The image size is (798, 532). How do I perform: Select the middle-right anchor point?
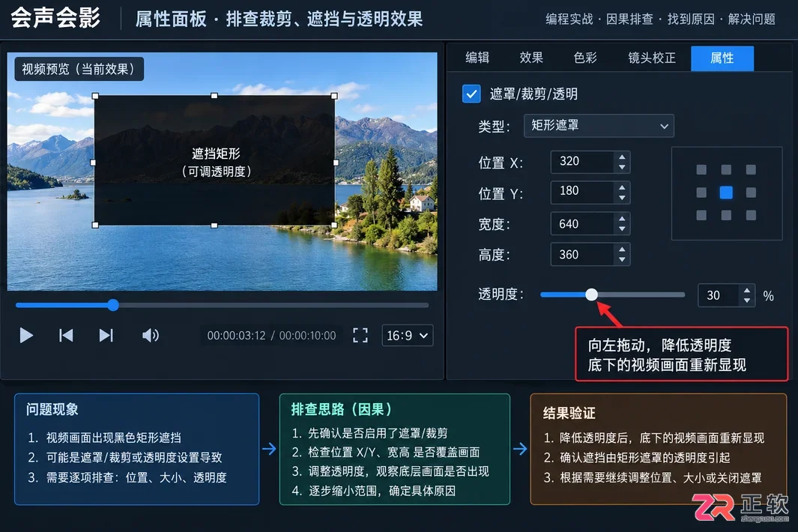click(x=751, y=193)
